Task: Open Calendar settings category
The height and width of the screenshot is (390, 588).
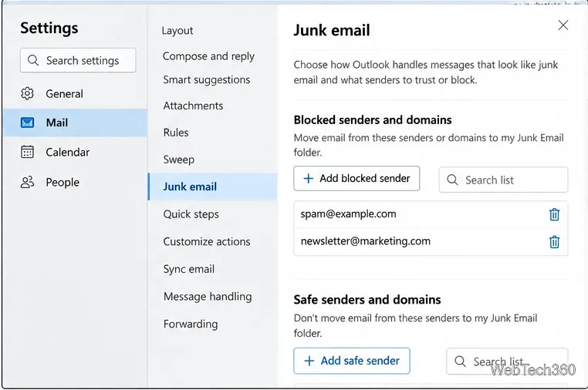Action: 75,152
